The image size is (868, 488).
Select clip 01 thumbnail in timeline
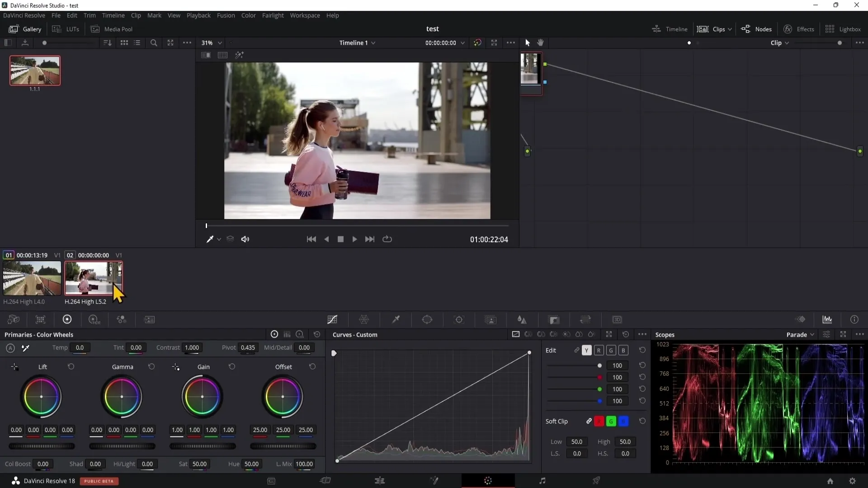(32, 278)
